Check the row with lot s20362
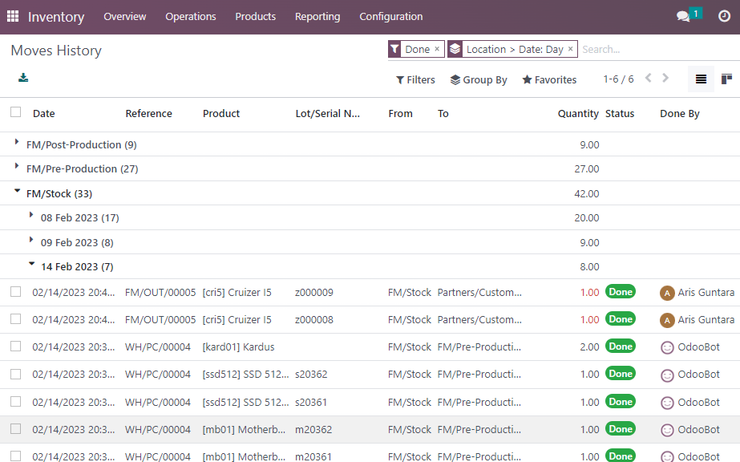This screenshot has height=462, width=740. click(16, 374)
